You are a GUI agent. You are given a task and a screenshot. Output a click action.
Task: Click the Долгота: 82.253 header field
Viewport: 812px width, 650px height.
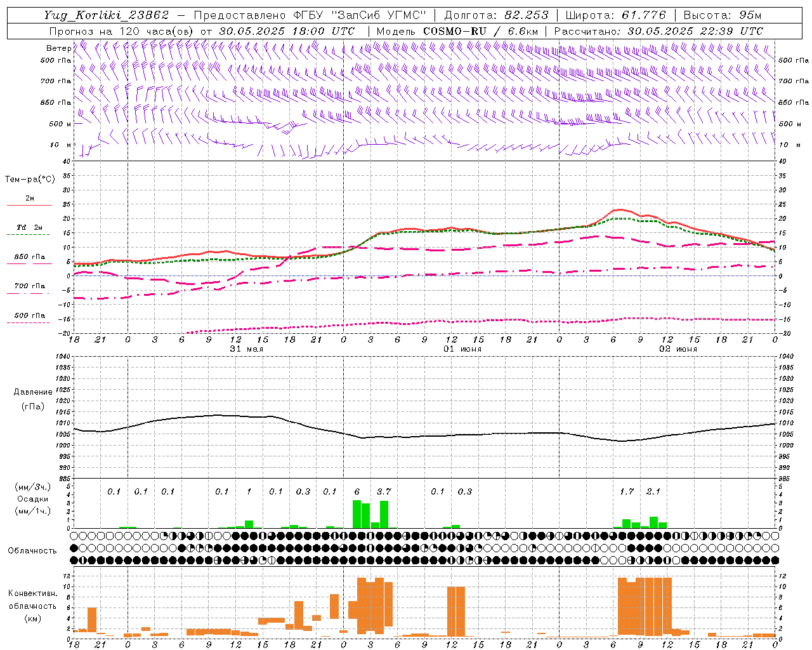pos(496,15)
